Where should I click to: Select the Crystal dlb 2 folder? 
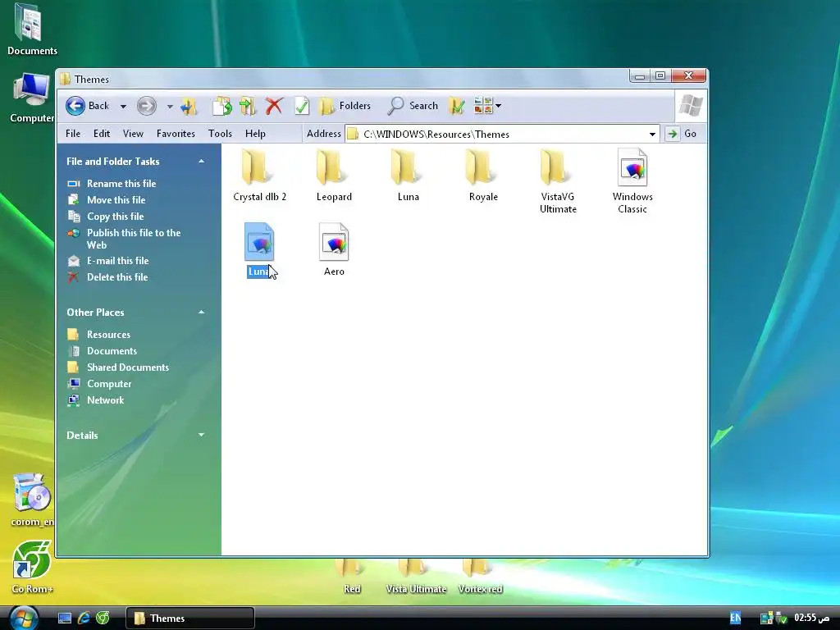pyautogui.click(x=259, y=175)
